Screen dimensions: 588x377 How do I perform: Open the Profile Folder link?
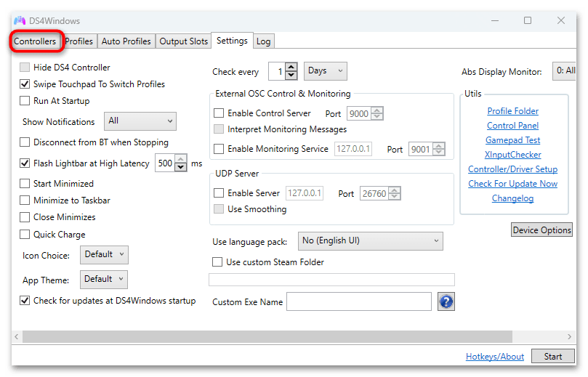click(x=512, y=111)
